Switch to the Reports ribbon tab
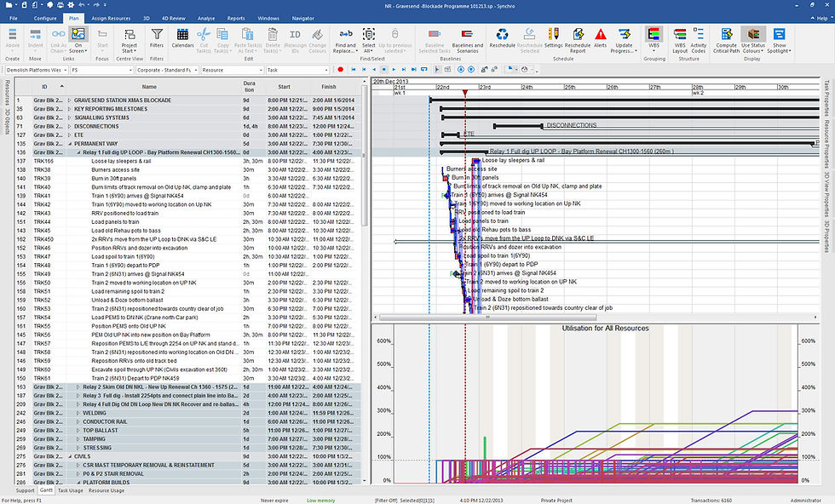 236,18
